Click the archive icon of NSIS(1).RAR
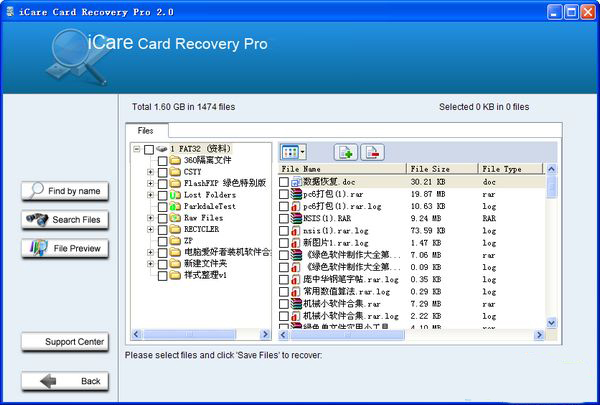The width and height of the screenshot is (600, 405). click(296, 219)
